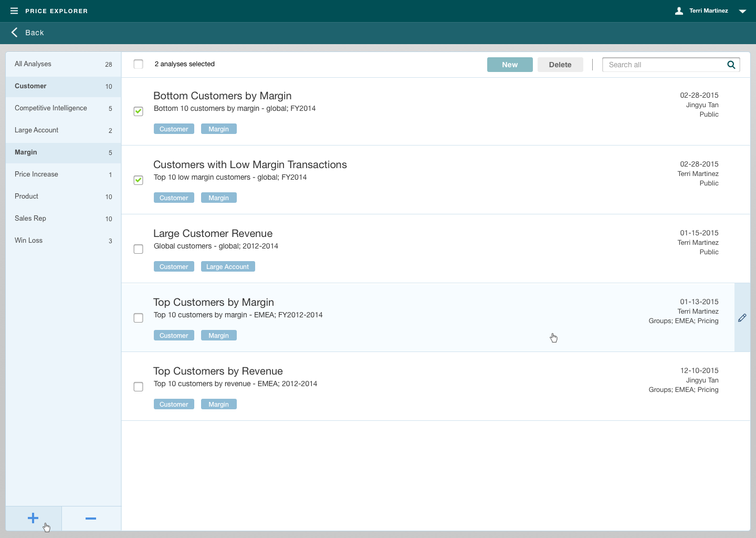Click the Back arrow icon
This screenshot has height=538, width=756.
(x=15, y=33)
